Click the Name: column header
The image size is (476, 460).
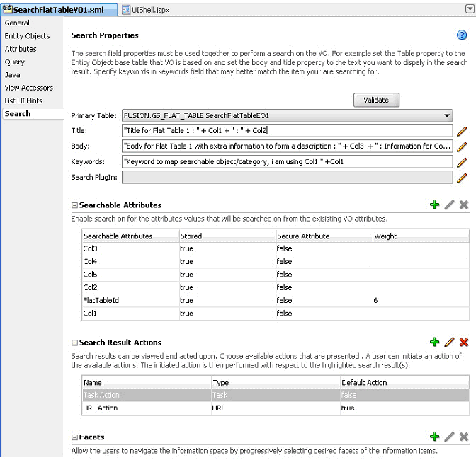(147, 383)
